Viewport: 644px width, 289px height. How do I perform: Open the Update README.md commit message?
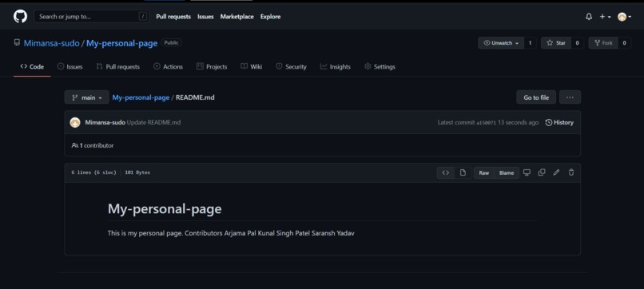tap(153, 122)
